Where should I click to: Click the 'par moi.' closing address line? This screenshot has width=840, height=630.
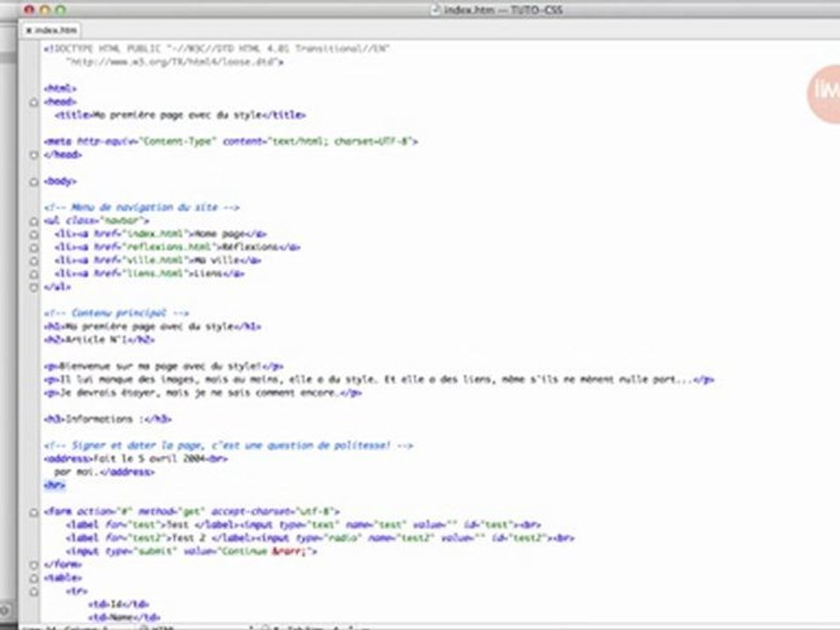click(104, 472)
